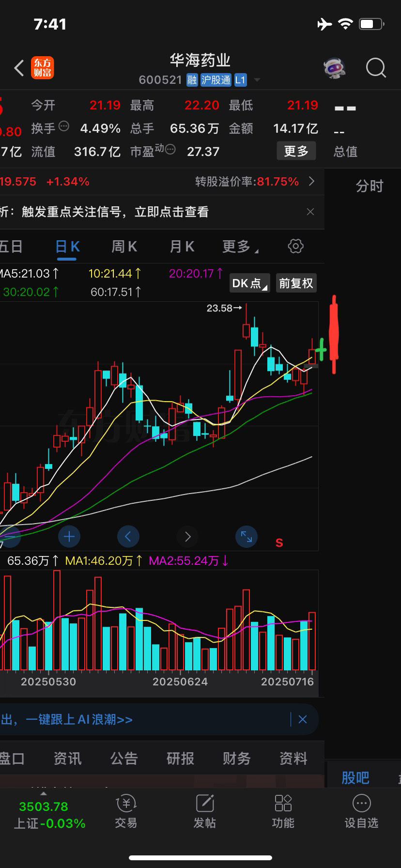This screenshot has height=868, width=401.
Task: Tap the 20250716 date axis label
Action: click(x=288, y=682)
